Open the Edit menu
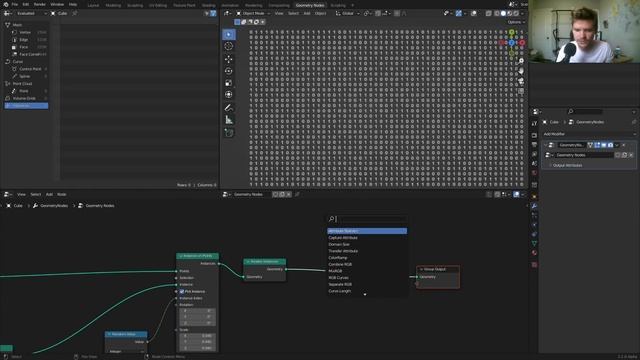The height and width of the screenshot is (360, 640). [x=26, y=4]
